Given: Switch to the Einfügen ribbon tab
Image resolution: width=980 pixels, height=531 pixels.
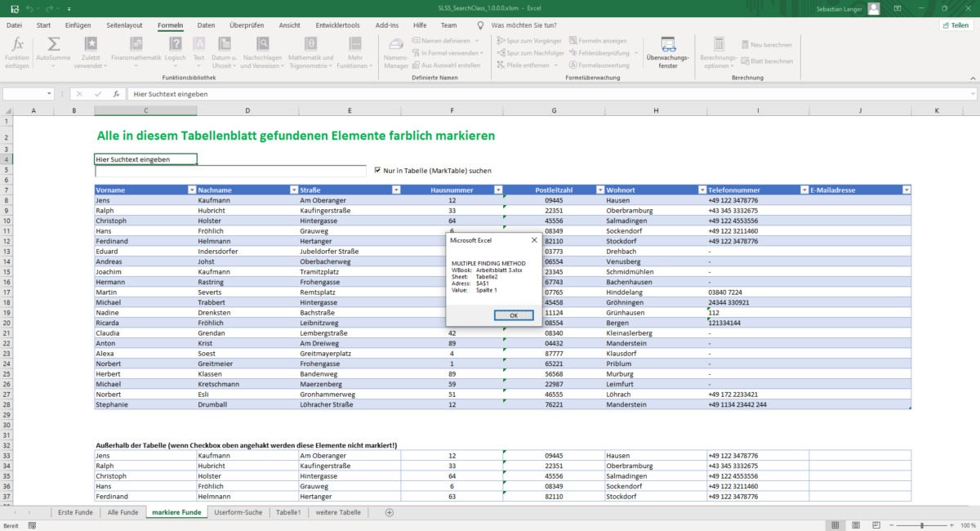Looking at the screenshot, I should (x=78, y=25).
